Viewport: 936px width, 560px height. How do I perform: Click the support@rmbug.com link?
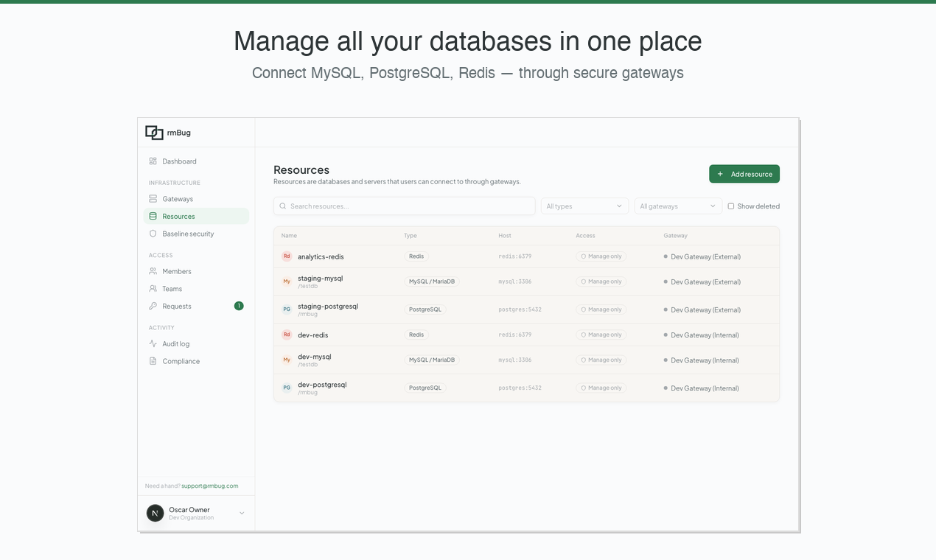point(210,486)
